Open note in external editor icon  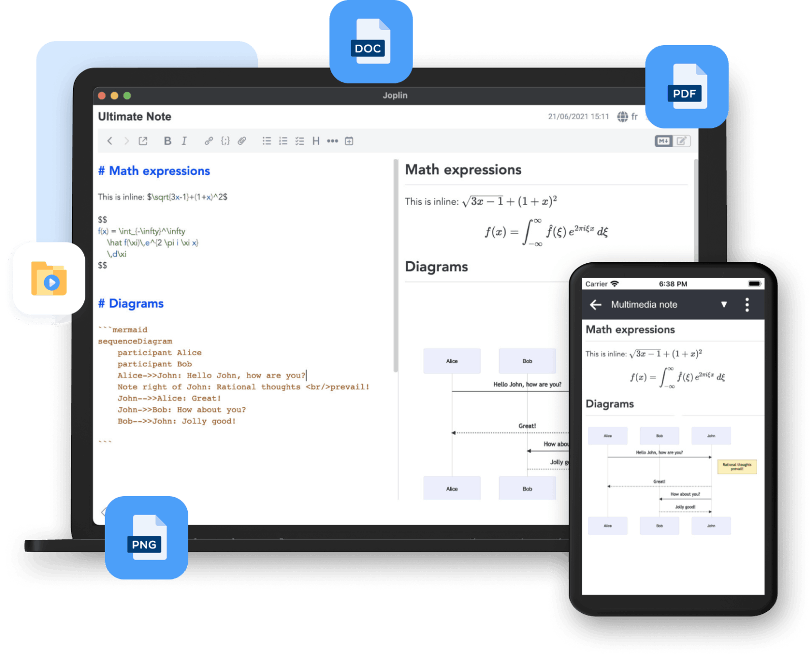pos(143,141)
